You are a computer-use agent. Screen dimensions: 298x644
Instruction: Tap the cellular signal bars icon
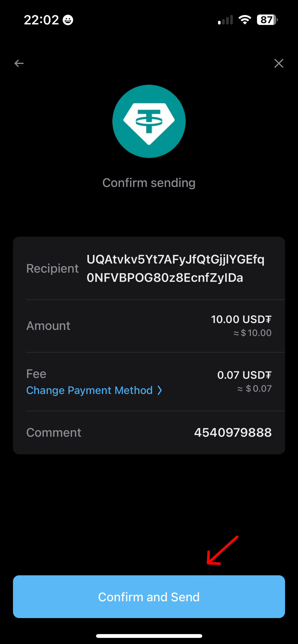pyautogui.click(x=225, y=20)
